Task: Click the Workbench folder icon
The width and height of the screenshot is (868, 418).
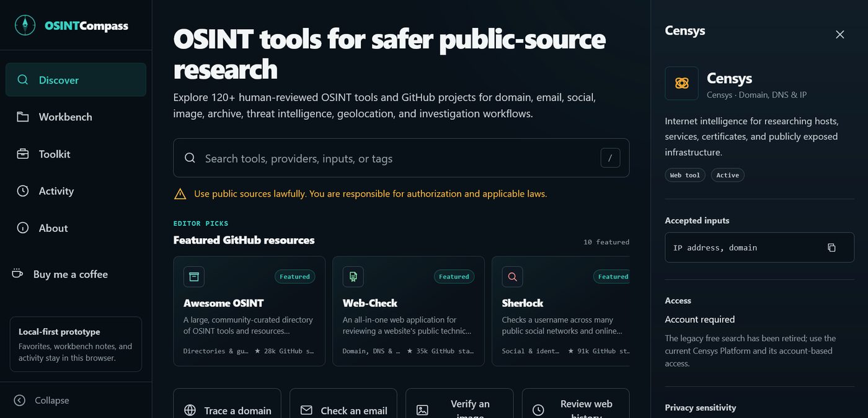Action: (x=23, y=117)
